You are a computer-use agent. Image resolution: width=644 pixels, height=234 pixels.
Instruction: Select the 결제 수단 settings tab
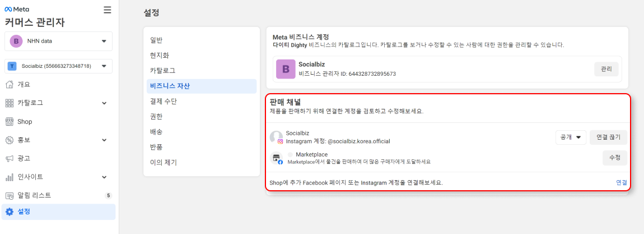coord(201,101)
